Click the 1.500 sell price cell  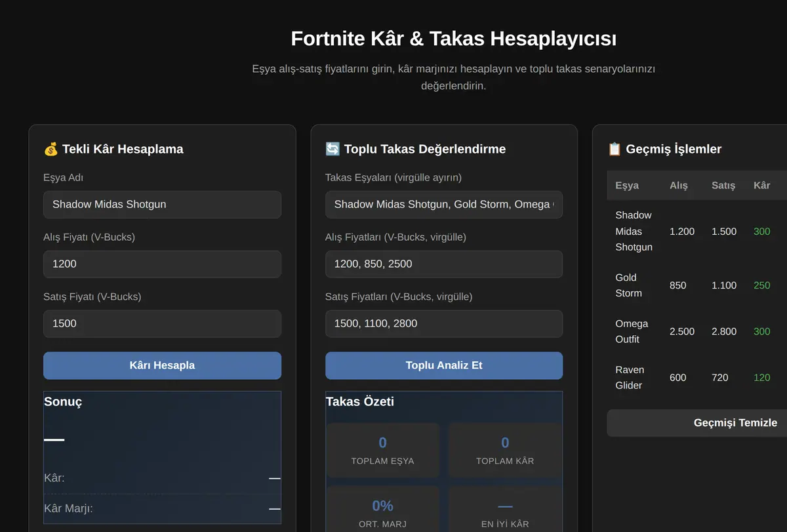click(x=724, y=232)
